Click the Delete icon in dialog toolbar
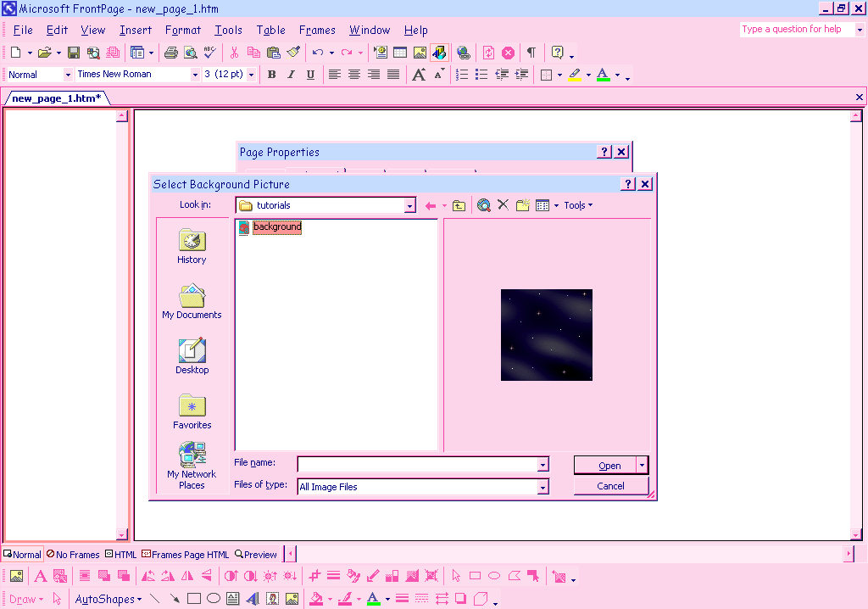Screen dimensions: 868x609 click(503, 205)
